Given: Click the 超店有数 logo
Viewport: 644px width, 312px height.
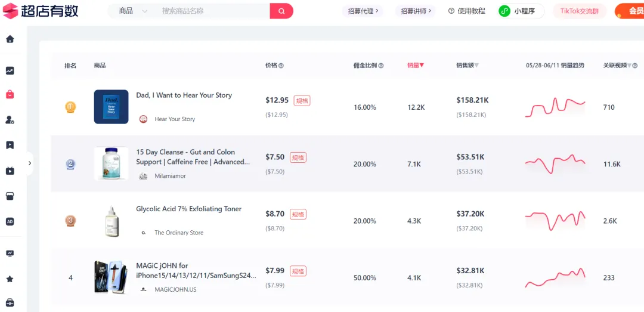Looking at the screenshot, I should coord(41,11).
